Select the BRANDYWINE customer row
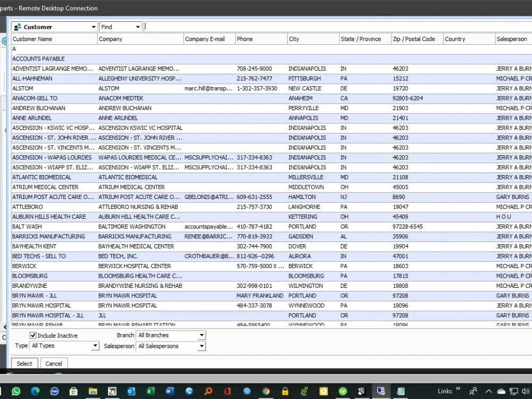The width and height of the screenshot is (532, 399). pyautogui.click(x=271, y=286)
